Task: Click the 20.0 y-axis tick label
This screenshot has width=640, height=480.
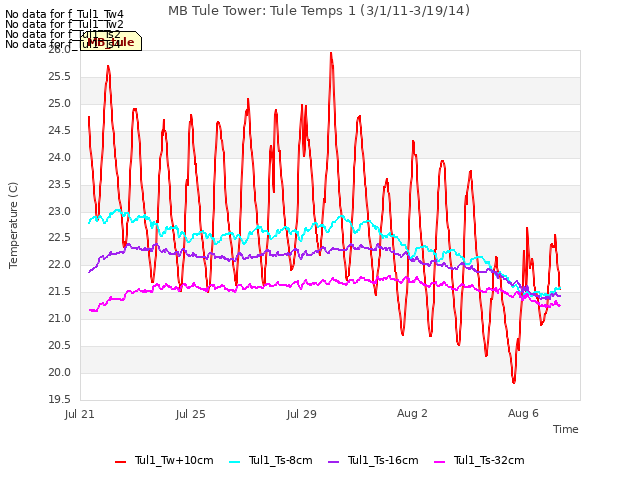Action: pyautogui.click(x=60, y=372)
